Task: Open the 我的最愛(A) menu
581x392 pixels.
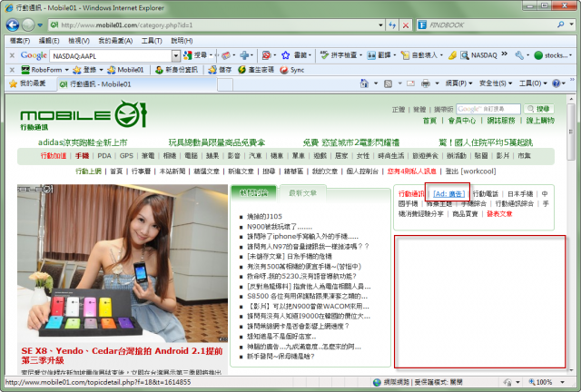Action: (115, 41)
